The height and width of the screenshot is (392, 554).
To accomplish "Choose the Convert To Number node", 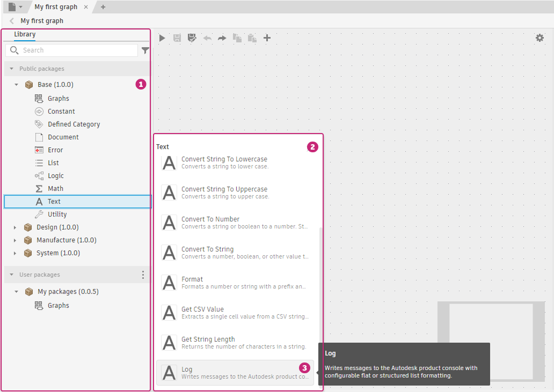I will pos(235,223).
